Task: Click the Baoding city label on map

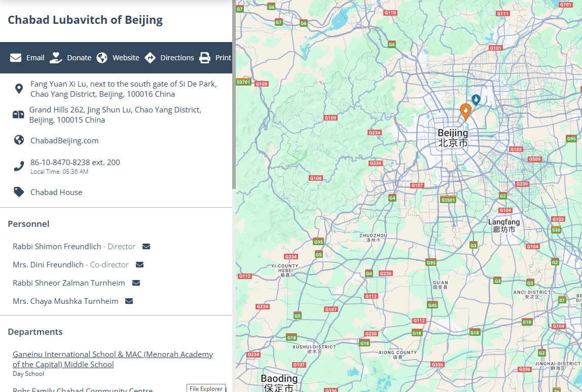Action: [x=279, y=383]
